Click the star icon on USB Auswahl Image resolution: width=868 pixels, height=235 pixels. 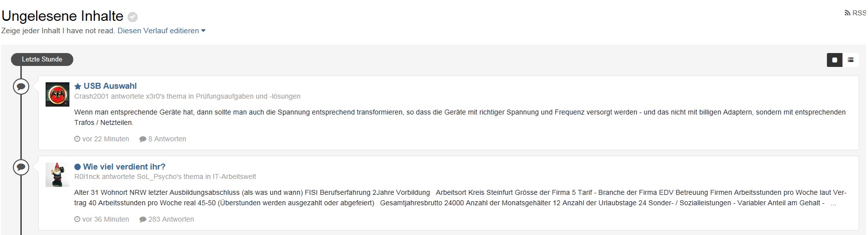[x=78, y=86]
